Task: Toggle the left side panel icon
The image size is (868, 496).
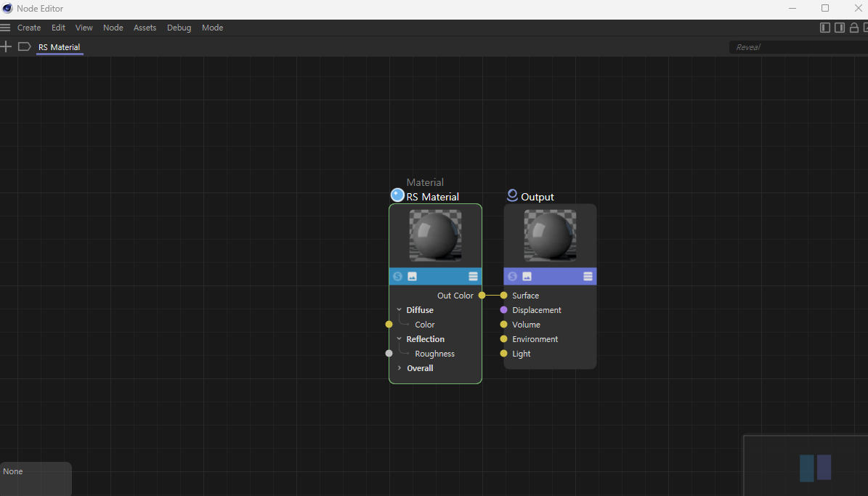Action: [x=825, y=28]
